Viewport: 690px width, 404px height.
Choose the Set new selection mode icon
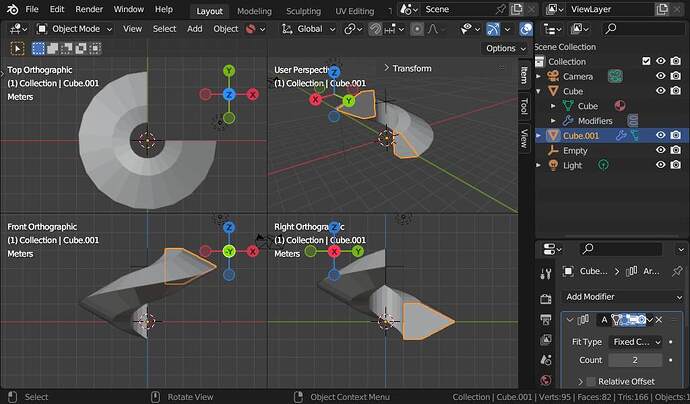(x=38, y=48)
